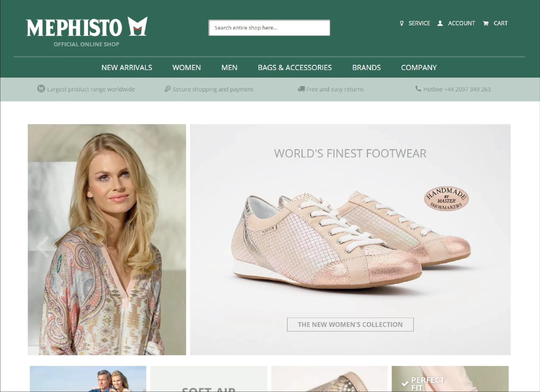Expand the MEN category menu

click(229, 68)
